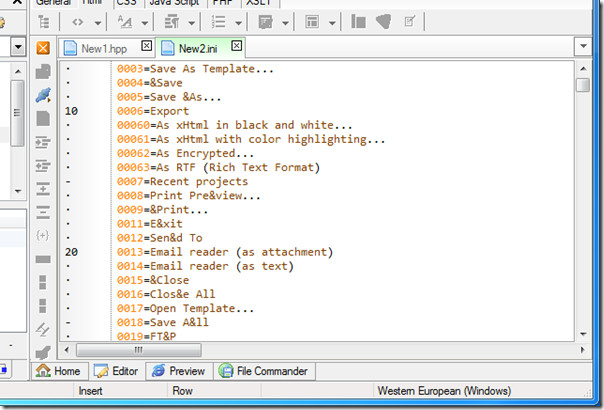
Task: Open the dropdown beside the form icon
Action: [x=285, y=23]
